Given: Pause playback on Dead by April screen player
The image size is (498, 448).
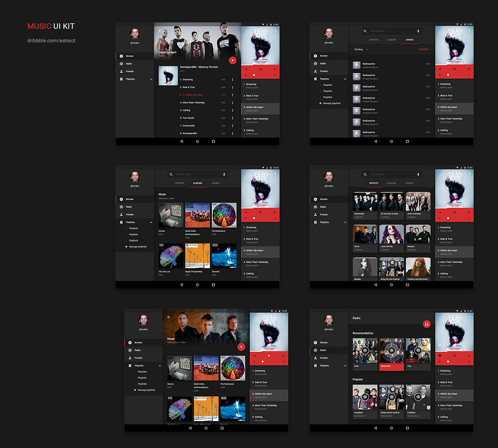Looking at the screenshot, I should (260, 69).
